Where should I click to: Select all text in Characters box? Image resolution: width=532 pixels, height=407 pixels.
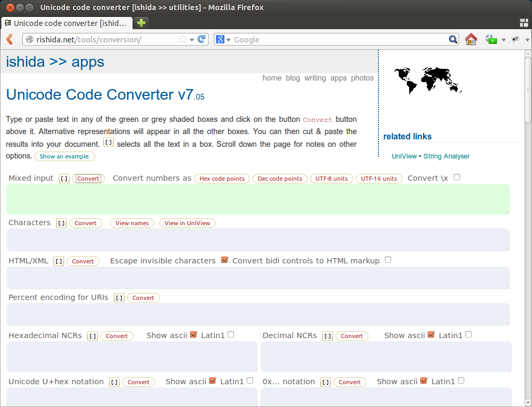(61, 223)
